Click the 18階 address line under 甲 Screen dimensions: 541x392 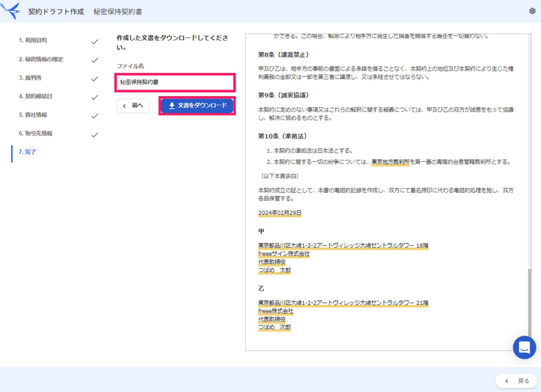[x=343, y=246]
